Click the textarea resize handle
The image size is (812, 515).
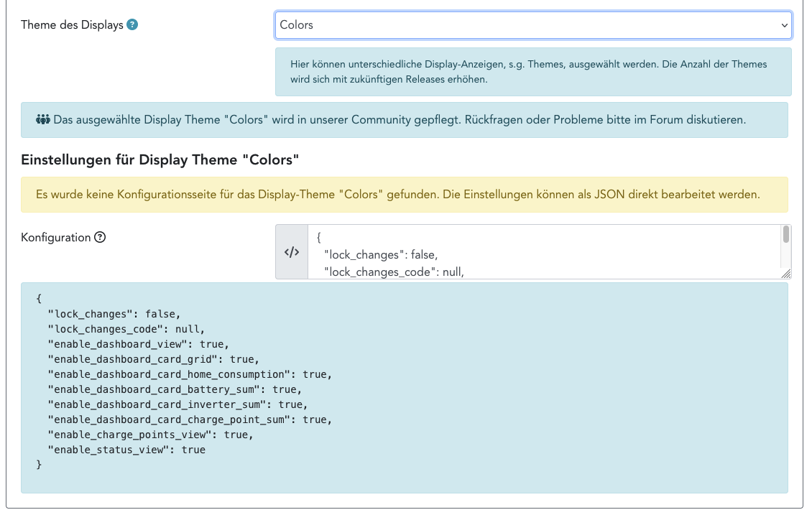click(786, 274)
